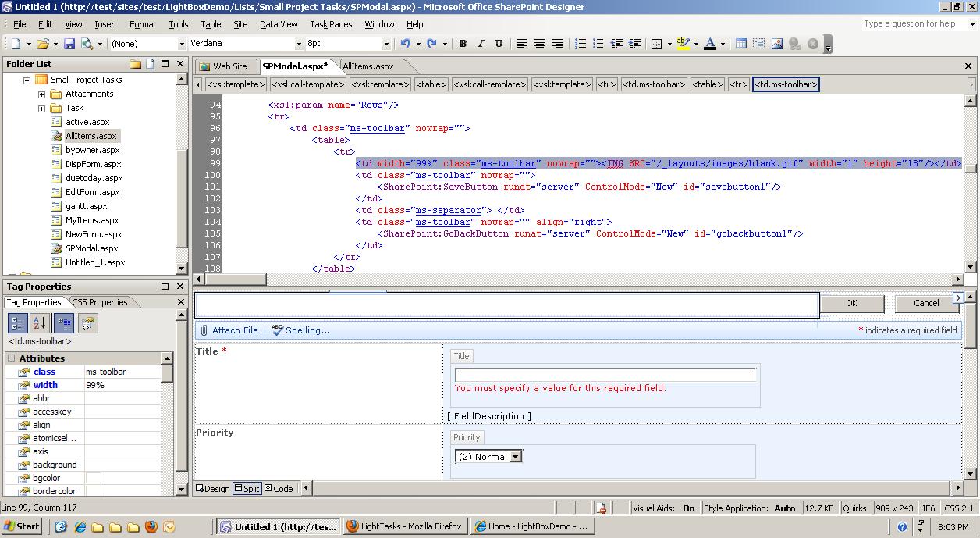Select NewForm.aspx in Folder List
The image size is (980, 538).
click(x=94, y=234)
